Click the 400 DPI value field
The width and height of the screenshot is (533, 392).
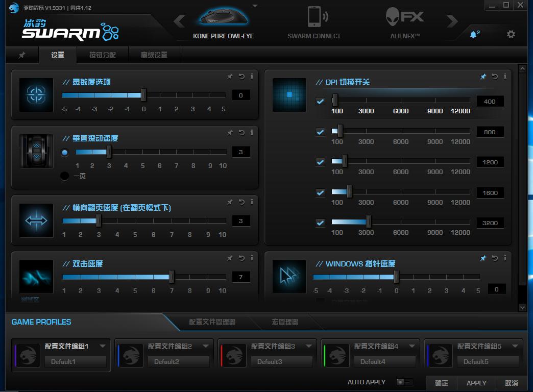coord(490,101)
